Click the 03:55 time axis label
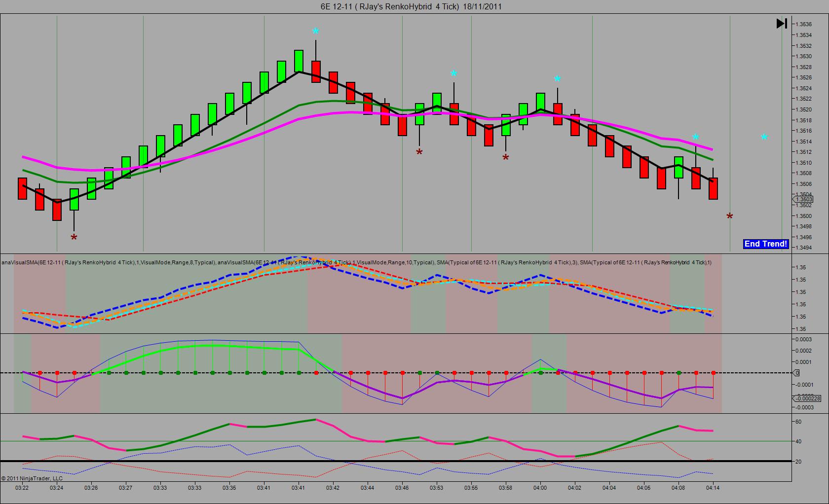The width and height of the screenshot is (829, 504). coord(471,488)
